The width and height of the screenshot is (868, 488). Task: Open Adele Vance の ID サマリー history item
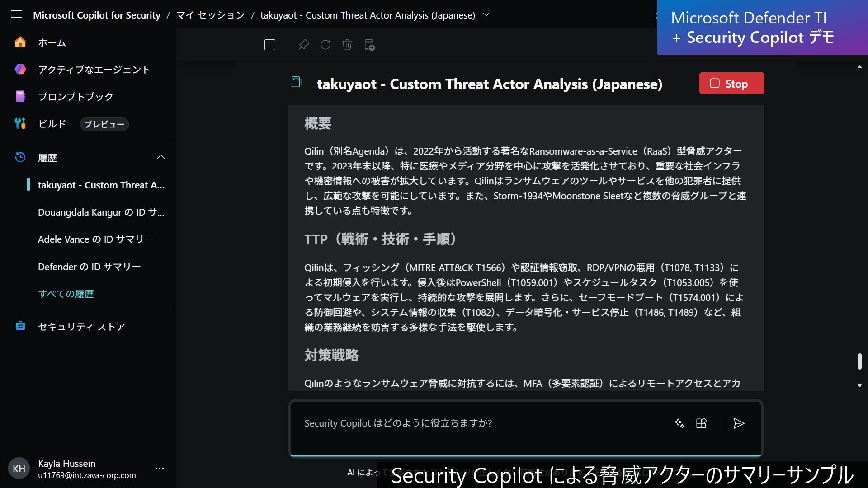pyautogui.click(x=96, y=239)
